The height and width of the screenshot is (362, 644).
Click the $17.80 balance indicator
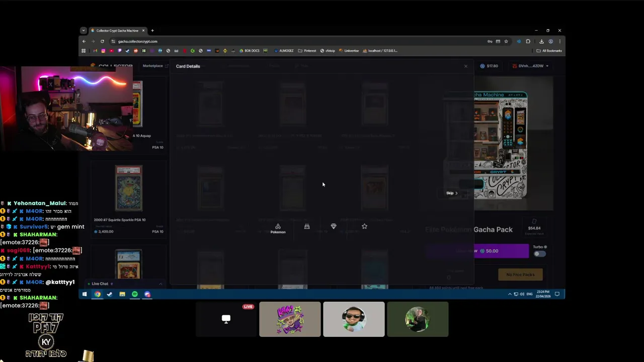pyautogui.click(x=489, y=66)
